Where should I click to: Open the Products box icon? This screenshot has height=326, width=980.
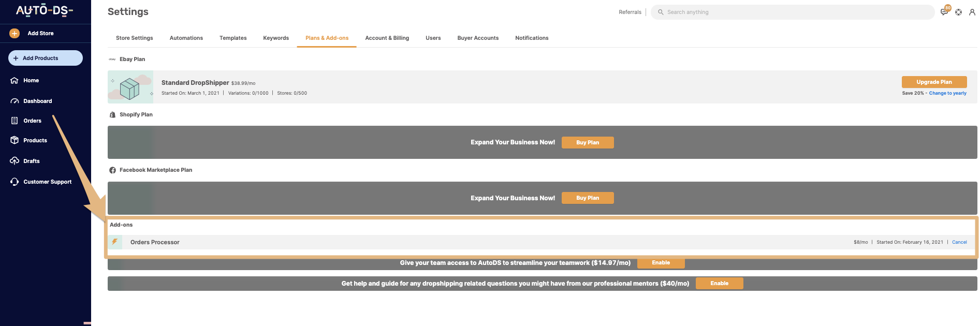click(x=14, y=140)
